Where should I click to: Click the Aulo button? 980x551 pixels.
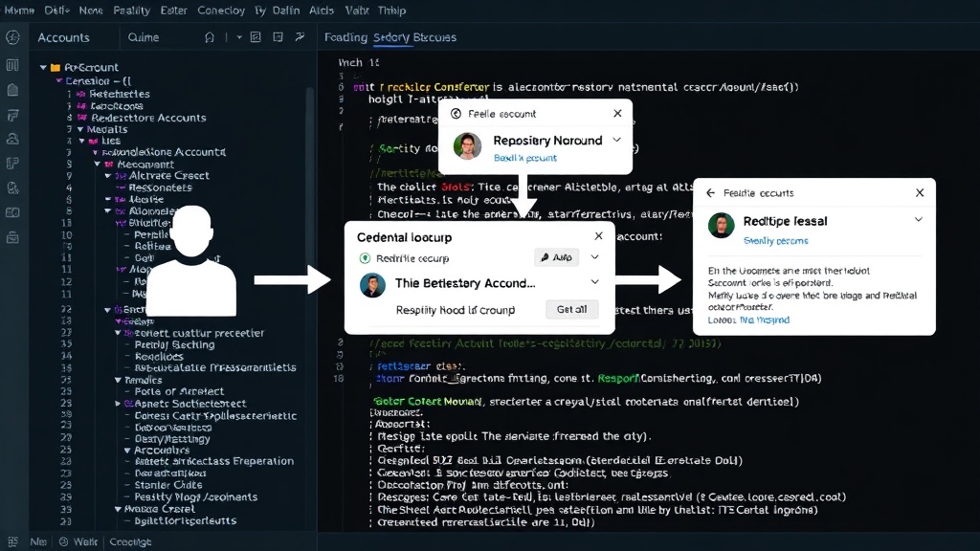[557, 257]
